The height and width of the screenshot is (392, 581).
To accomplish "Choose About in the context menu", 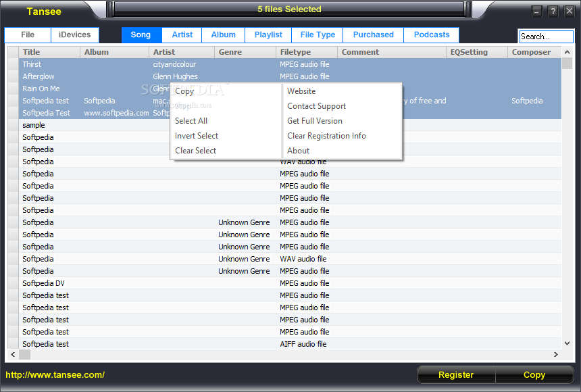I will coord(299,151).
